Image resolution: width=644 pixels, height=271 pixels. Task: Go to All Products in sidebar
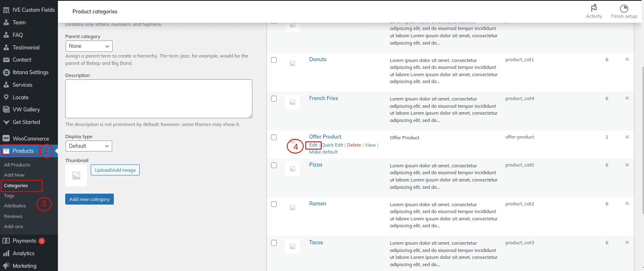[17, 165]
